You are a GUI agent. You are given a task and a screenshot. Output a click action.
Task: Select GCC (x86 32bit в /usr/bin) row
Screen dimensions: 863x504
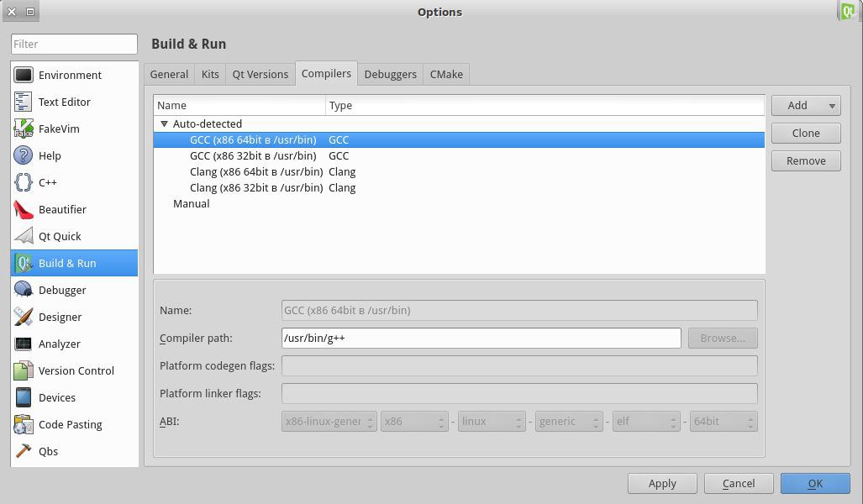[x=459, y=155]
